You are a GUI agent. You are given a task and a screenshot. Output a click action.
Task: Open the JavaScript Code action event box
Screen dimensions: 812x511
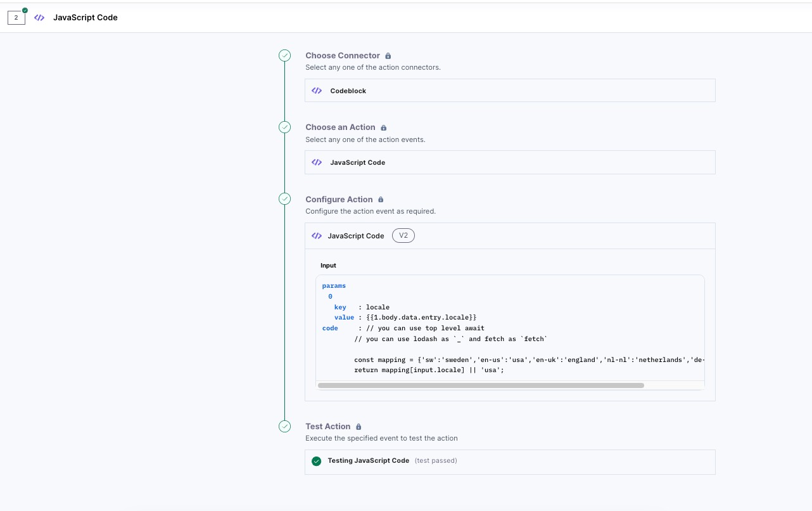[510, 162]
